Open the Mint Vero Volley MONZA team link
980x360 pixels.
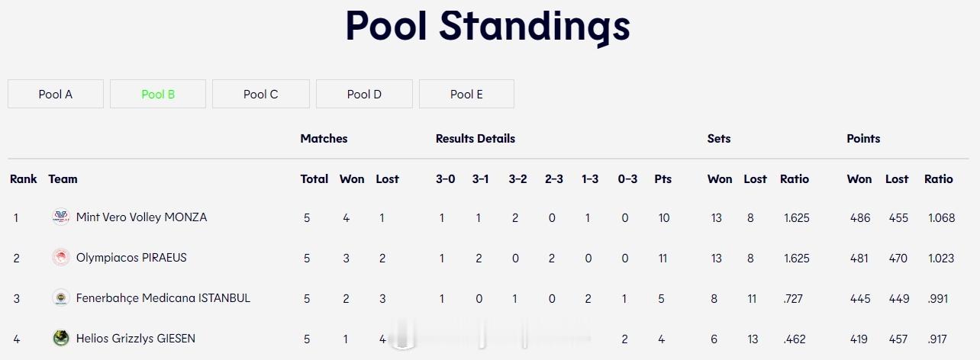pos(141,217)
